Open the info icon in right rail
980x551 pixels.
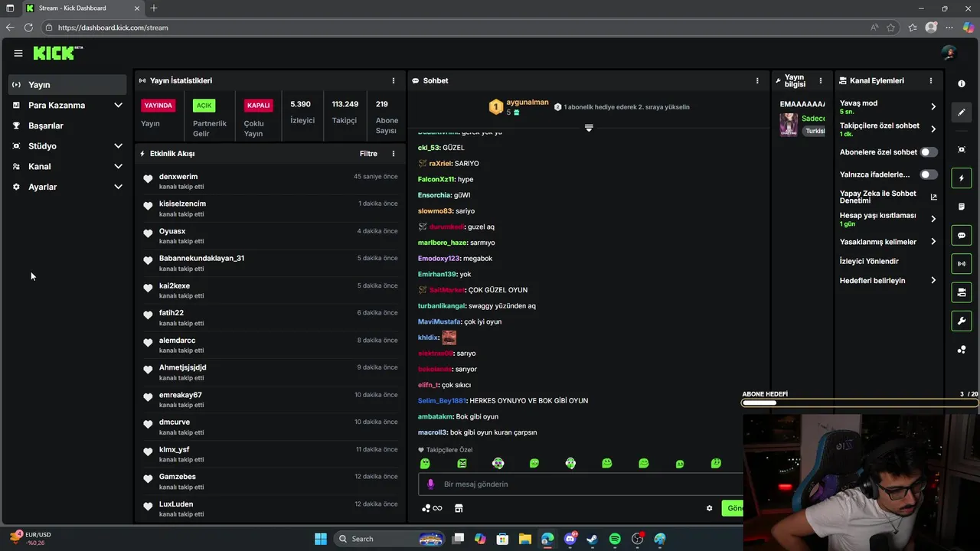(962, 84)
